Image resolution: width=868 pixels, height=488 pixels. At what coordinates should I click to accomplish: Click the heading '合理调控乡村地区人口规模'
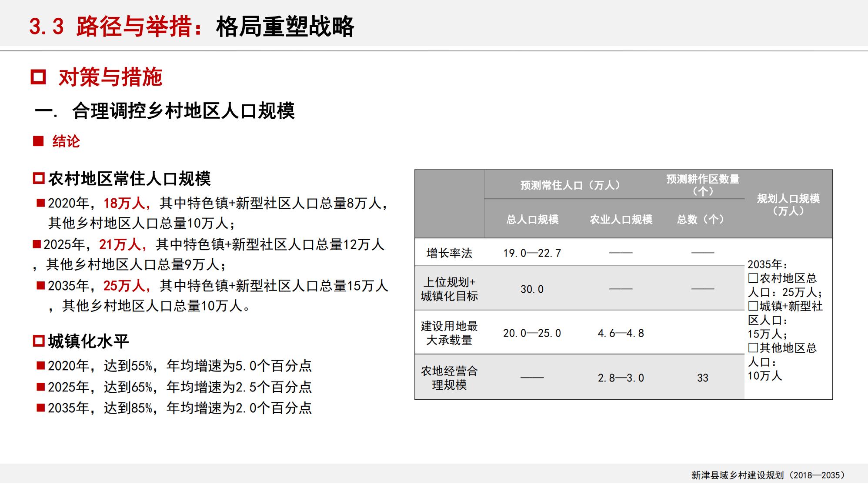tap(184, 110)
